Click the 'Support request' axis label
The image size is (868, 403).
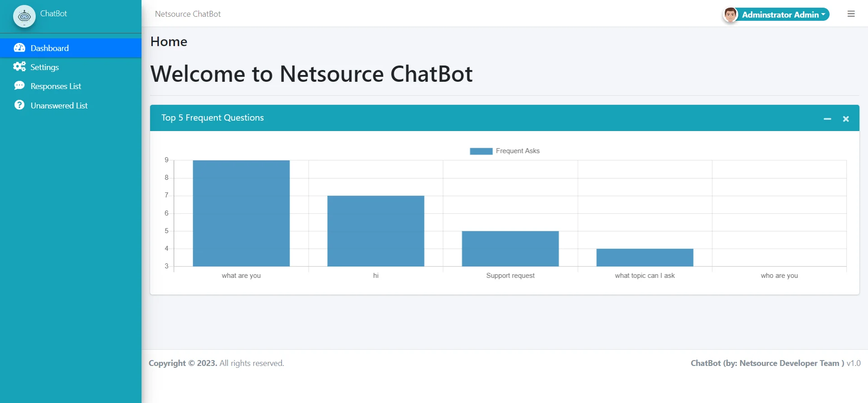tap(510, 276)
